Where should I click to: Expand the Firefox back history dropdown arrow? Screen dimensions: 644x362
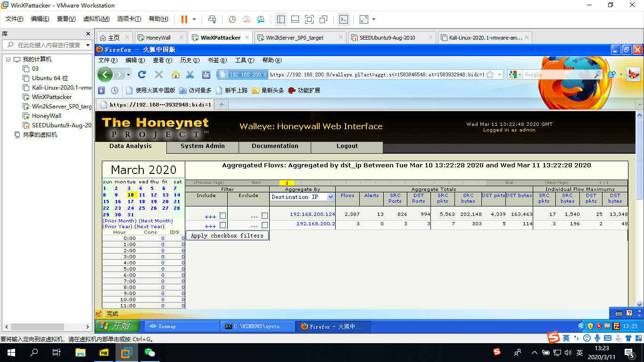click(x=128, y=74)
